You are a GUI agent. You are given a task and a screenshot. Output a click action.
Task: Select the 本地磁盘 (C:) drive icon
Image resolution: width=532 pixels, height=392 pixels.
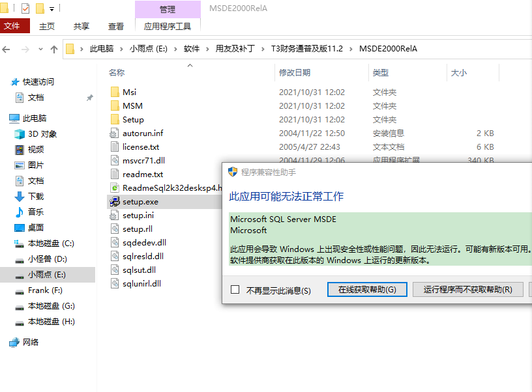[x=19, y=244]
